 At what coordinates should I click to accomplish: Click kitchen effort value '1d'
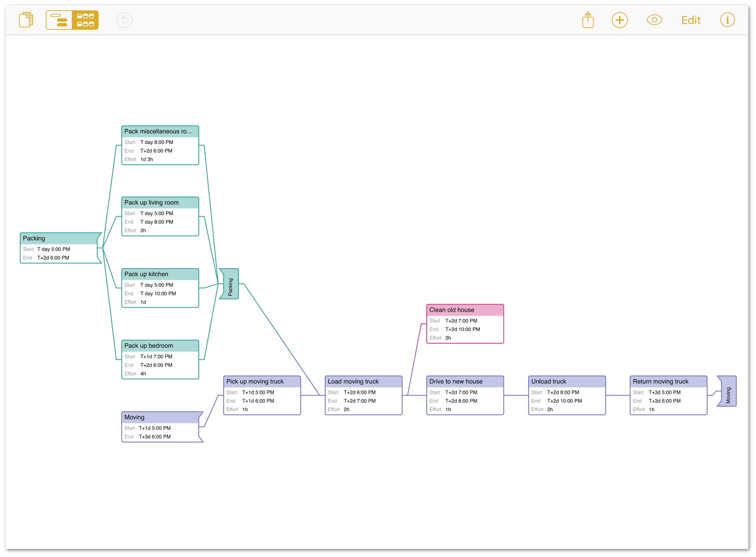(143, 302)
